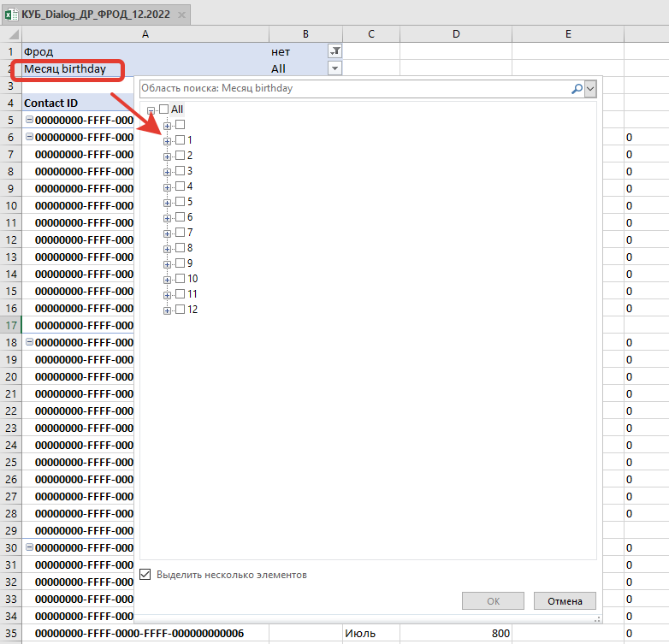
Task: Collapse the Contact ID group in row 6
Action: (x=30, y=137)
